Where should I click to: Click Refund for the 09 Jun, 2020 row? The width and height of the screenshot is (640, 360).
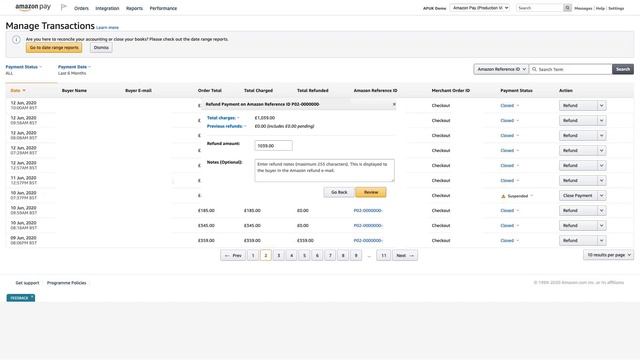click(x=578, y=240)
